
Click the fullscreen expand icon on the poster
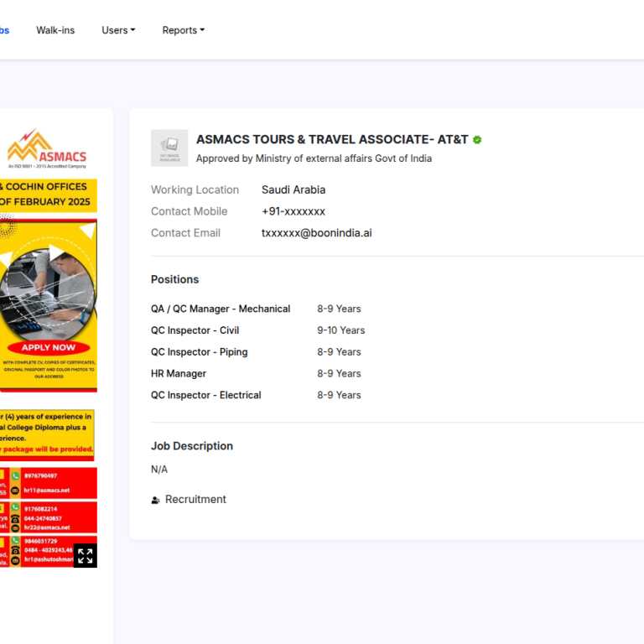tap(85, 556)
